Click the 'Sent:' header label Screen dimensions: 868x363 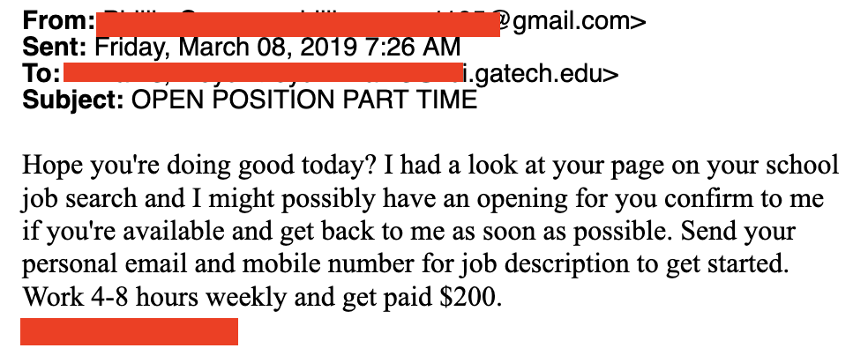pos(55,48)
